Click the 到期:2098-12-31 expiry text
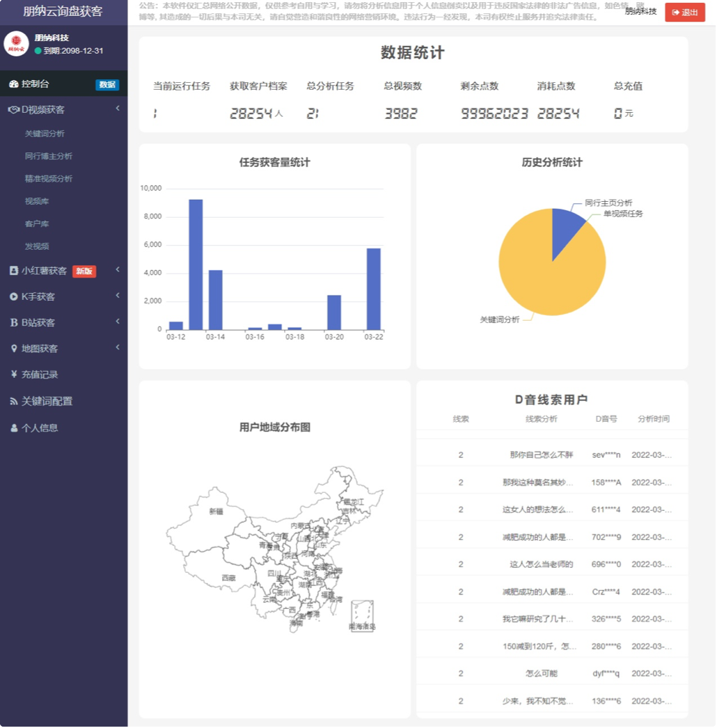717x728 pixels. pos(73,51)
